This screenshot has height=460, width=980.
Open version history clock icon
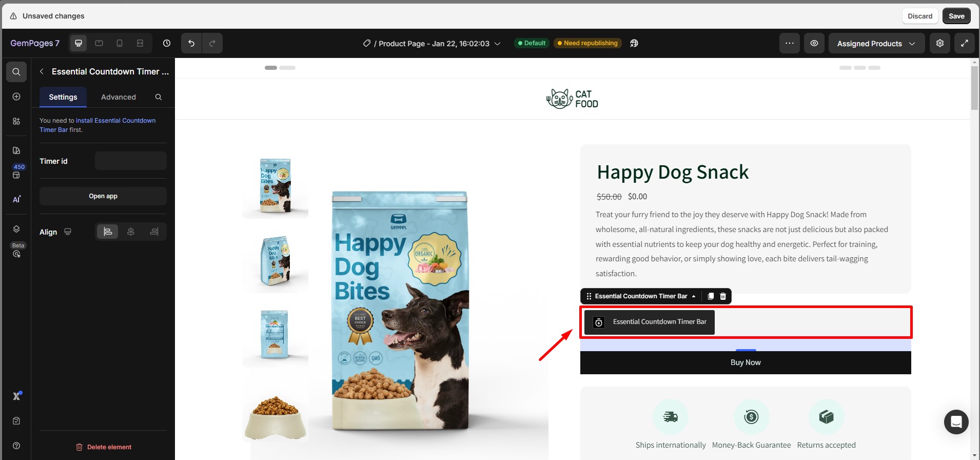(x=167, y=43)
